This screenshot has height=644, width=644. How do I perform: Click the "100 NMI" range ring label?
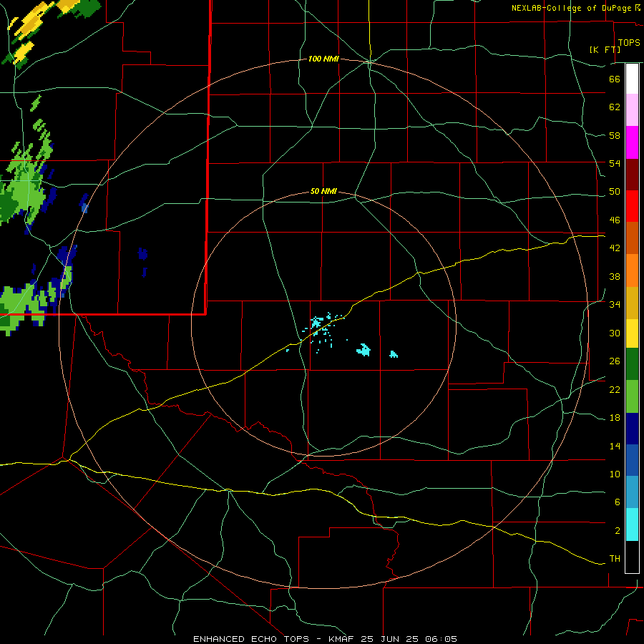point(323,59)
